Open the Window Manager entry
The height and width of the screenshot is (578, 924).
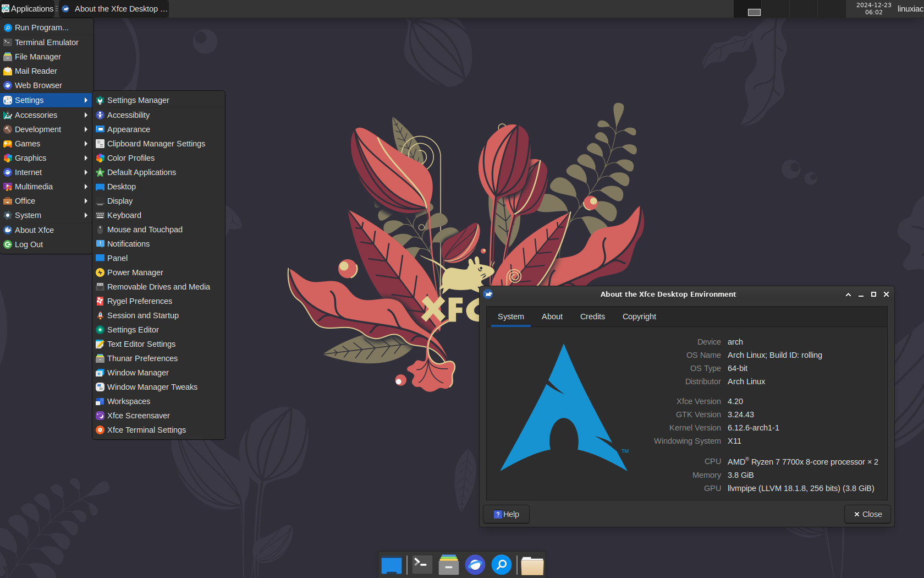point(158,373)
